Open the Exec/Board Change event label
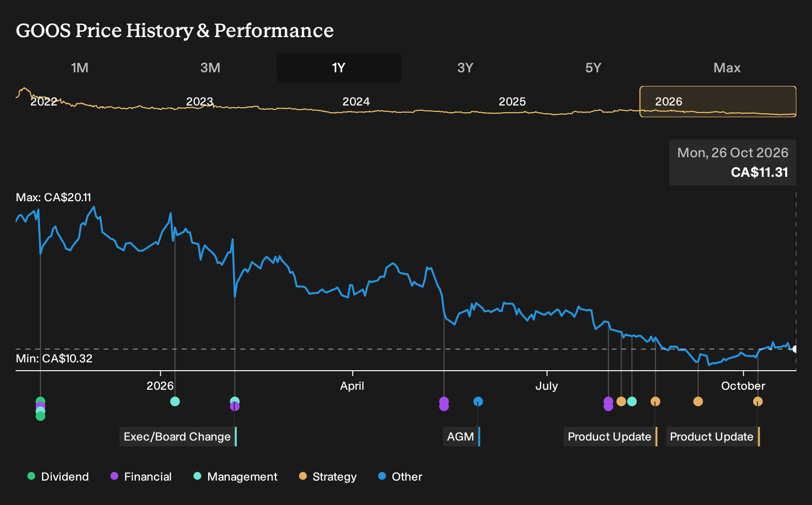 [x=178, y=437]
